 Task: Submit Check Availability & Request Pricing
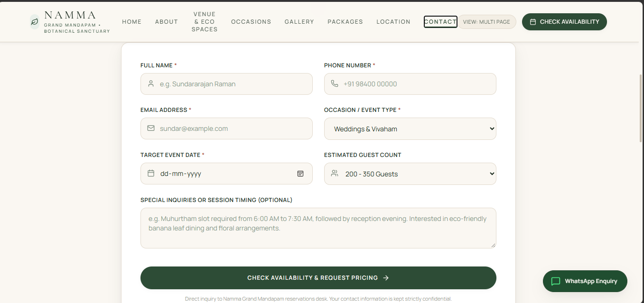[318, 278]
